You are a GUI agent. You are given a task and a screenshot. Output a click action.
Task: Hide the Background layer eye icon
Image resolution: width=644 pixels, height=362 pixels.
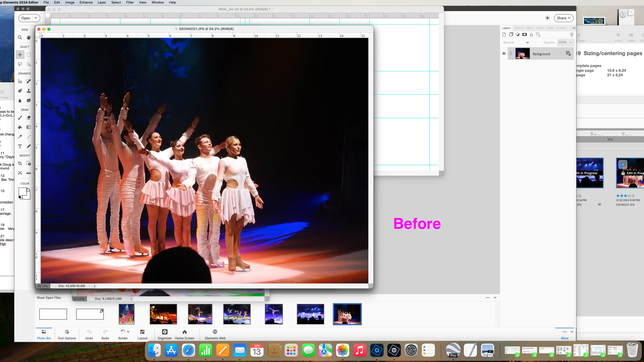tap(504, 54)
